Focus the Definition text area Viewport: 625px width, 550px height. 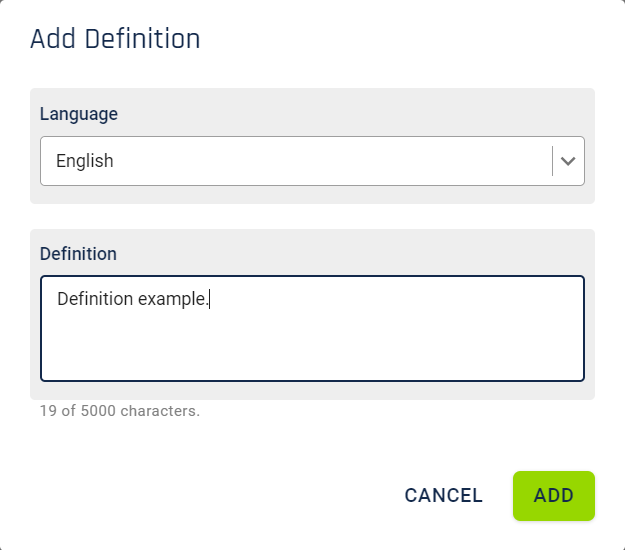[x=312, y=328]
